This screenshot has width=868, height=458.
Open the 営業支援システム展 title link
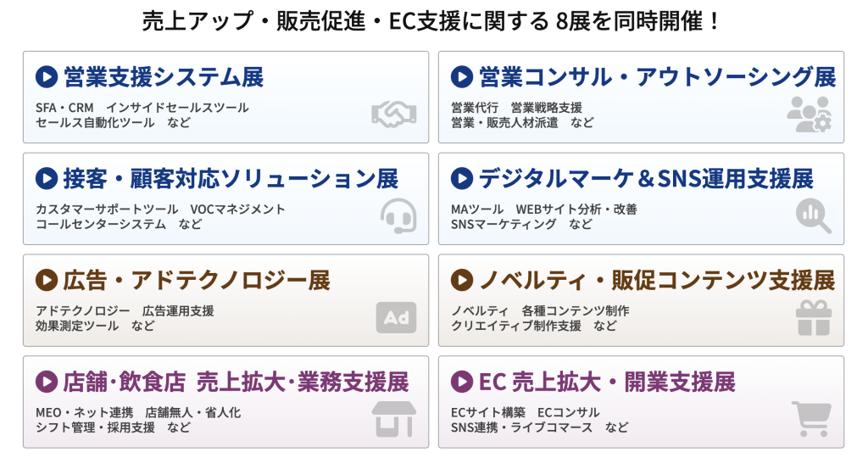coord(163,77)
